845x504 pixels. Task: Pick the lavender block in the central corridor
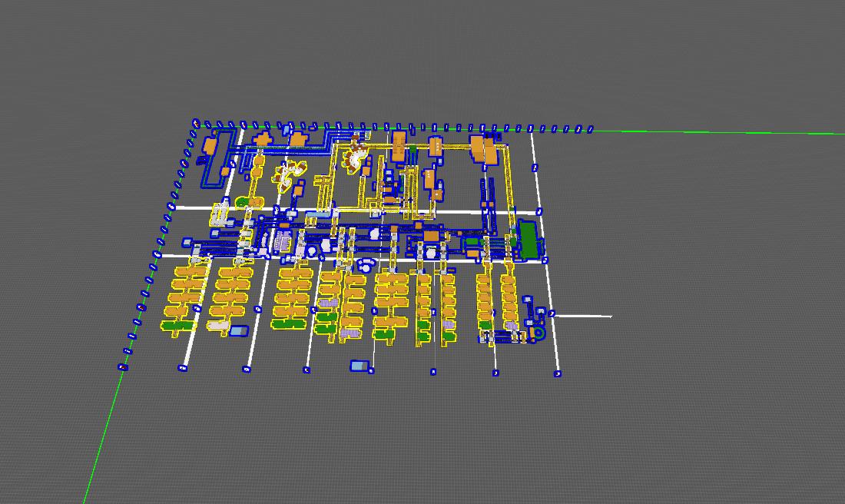[283, 244]
